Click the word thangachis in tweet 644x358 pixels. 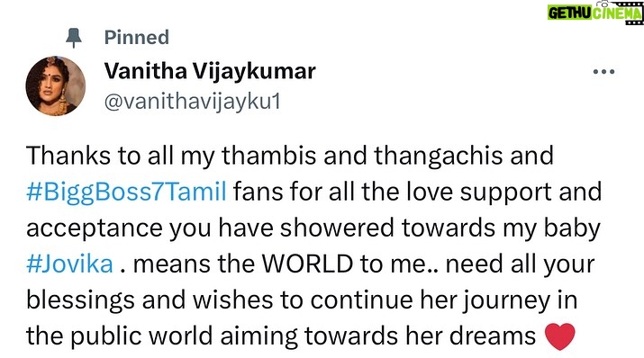click(439, 157)
